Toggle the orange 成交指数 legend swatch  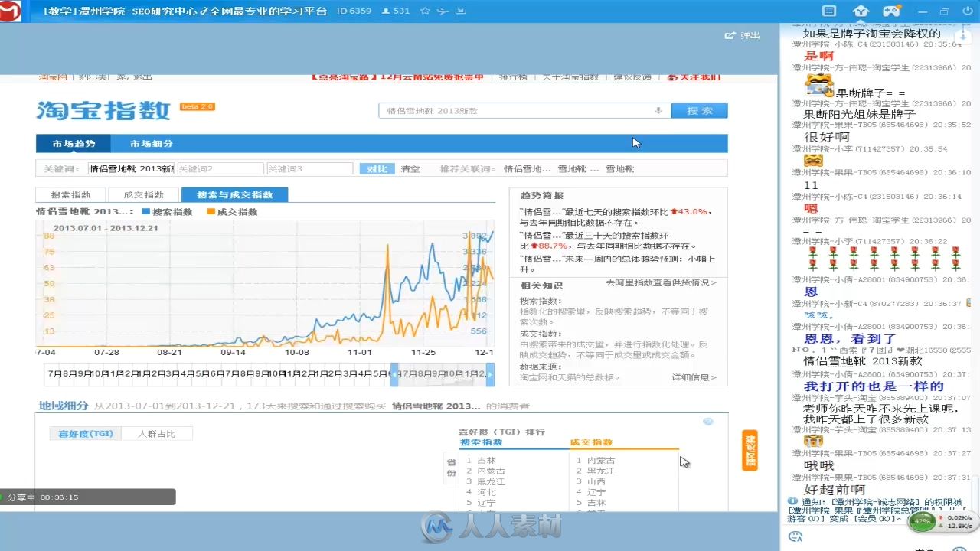pos(211,212)
